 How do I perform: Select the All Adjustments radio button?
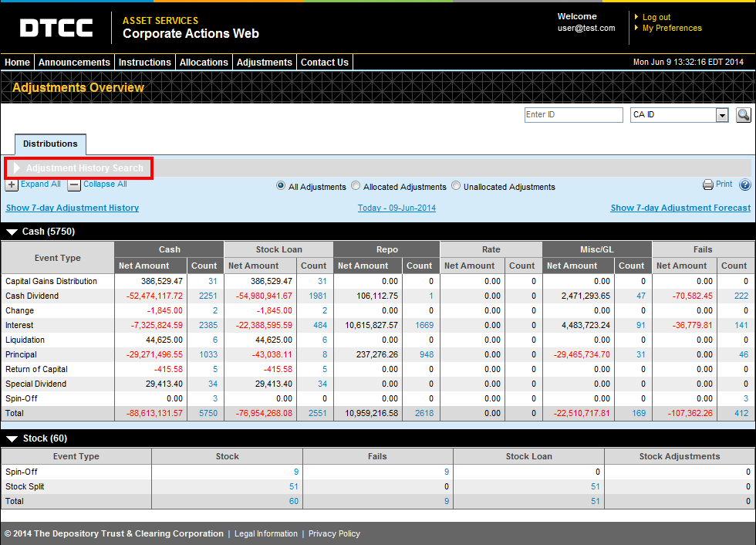click(x=281, y=186)
